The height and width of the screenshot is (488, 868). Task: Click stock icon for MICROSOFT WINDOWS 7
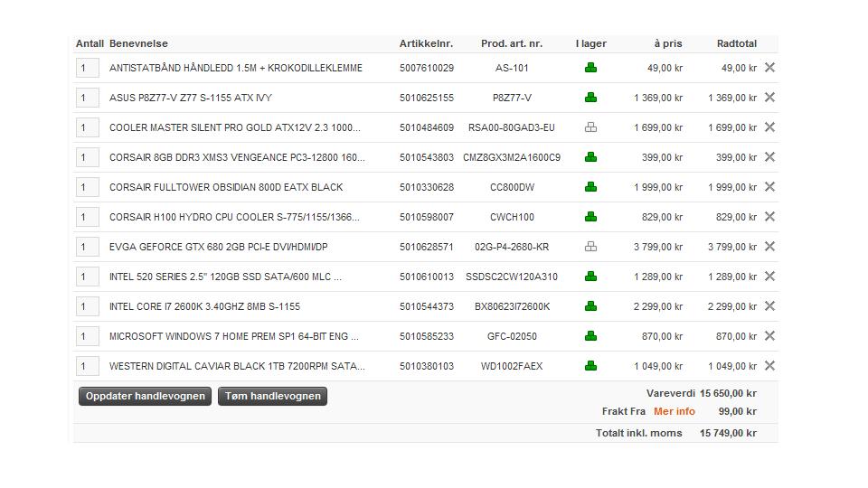coord(590,336)
